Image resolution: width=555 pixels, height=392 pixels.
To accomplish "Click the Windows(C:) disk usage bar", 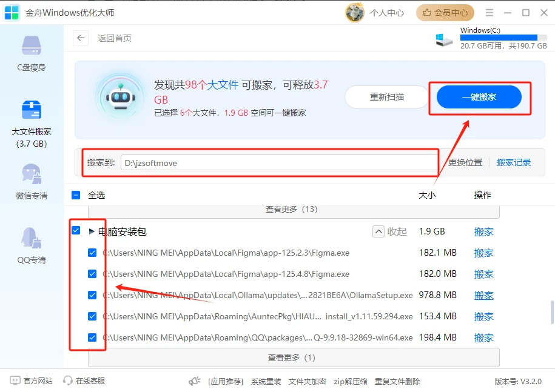I will pos(503,38).
